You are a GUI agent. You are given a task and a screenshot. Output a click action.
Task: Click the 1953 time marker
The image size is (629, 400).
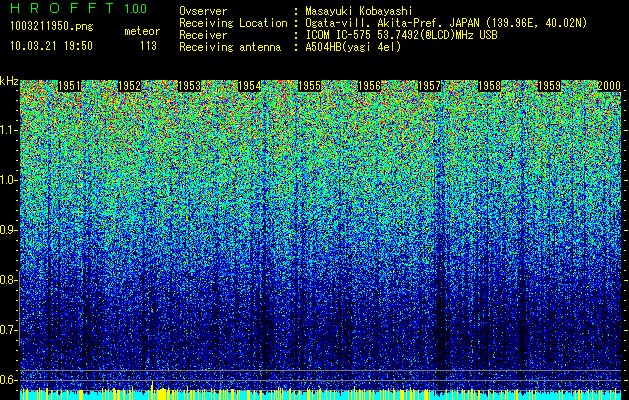point(189,86)
